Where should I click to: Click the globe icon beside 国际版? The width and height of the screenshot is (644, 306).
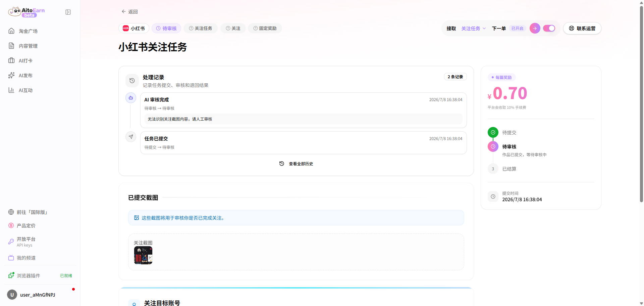(11, 212)
